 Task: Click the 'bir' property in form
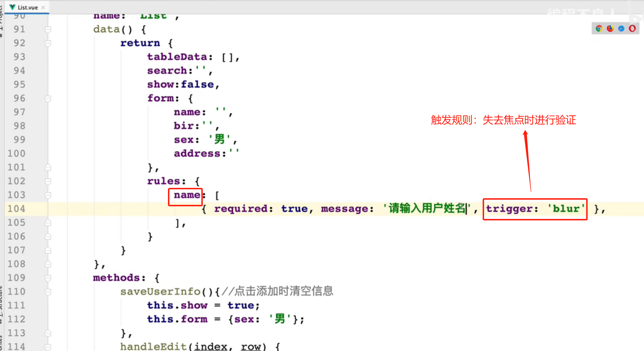click(x=184, y=126)
